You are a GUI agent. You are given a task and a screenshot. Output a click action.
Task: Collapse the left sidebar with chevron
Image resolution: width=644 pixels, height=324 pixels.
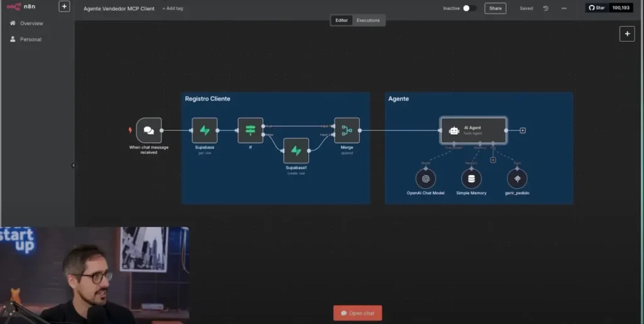click(74, 165)
